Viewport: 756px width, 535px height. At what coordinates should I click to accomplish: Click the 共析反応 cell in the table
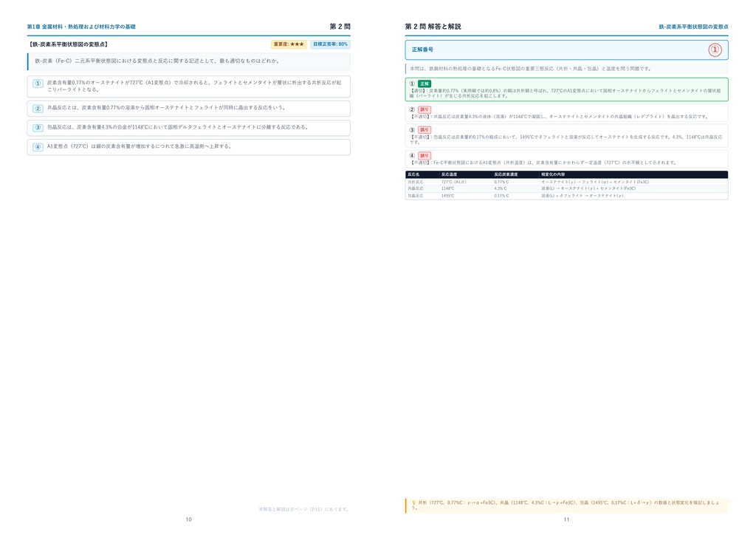click(416, 182)
